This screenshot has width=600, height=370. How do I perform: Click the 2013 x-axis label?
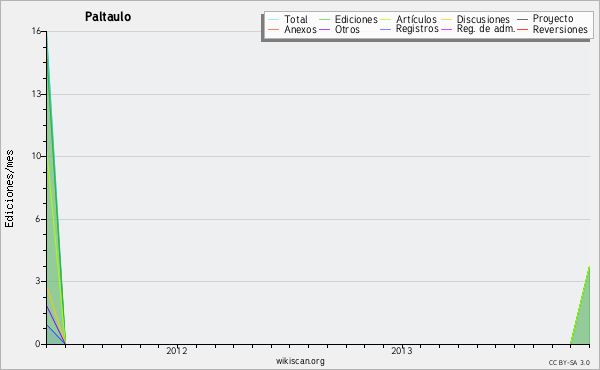pos(402,351)
